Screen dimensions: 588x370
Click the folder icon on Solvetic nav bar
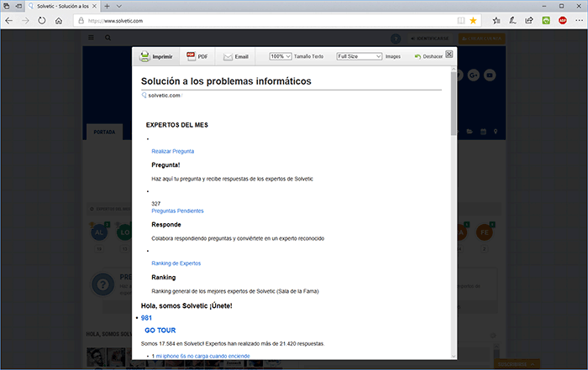[470, 132]
